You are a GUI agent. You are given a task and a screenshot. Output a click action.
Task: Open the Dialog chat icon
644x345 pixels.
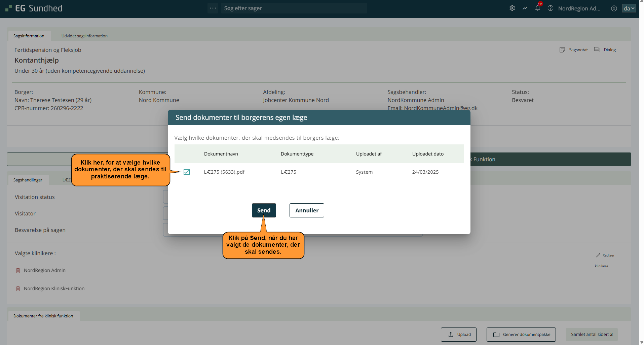click(597, 50)
